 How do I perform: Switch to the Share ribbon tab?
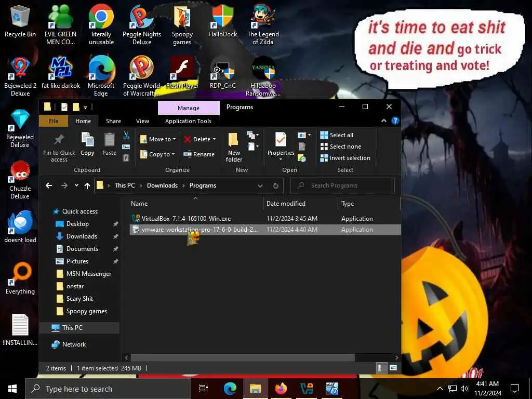coord(113,121)
